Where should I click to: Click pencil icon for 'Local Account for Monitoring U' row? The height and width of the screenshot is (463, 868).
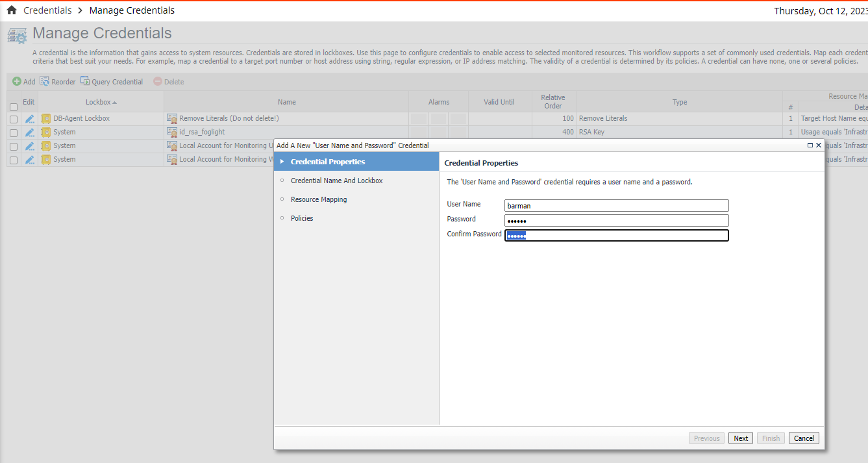click(x=29, y=146)
